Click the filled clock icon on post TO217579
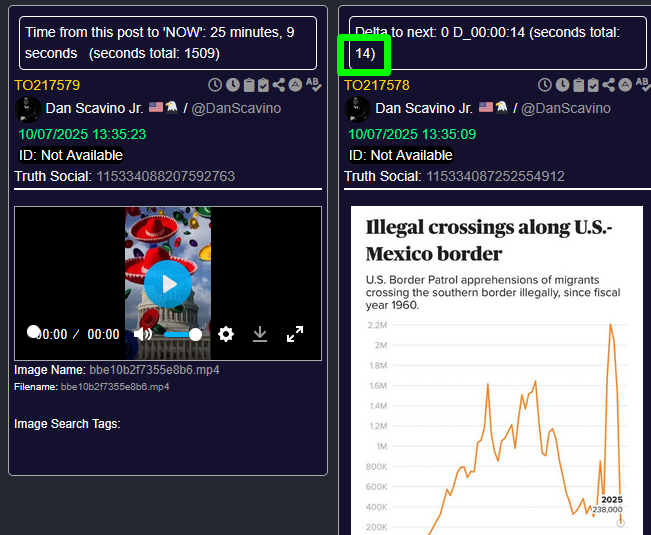Screen dimensions: 651x535 pyautogui.click(x=232, y=86)
